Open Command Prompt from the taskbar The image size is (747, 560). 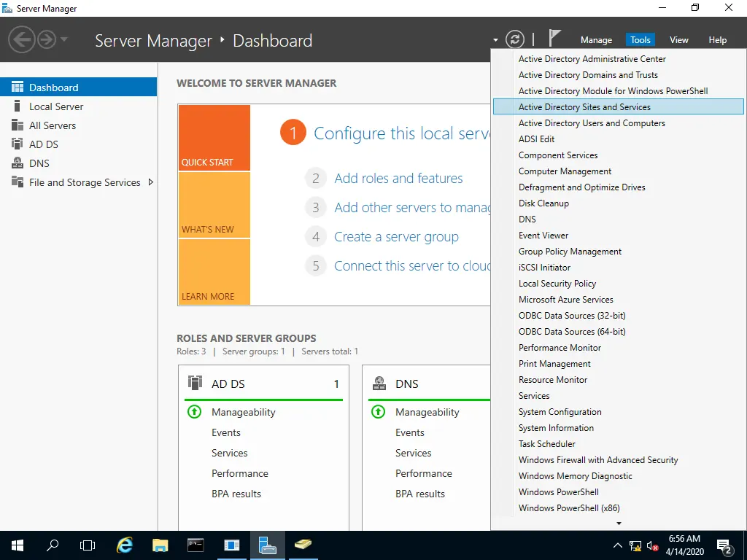(x=196, y=545)
